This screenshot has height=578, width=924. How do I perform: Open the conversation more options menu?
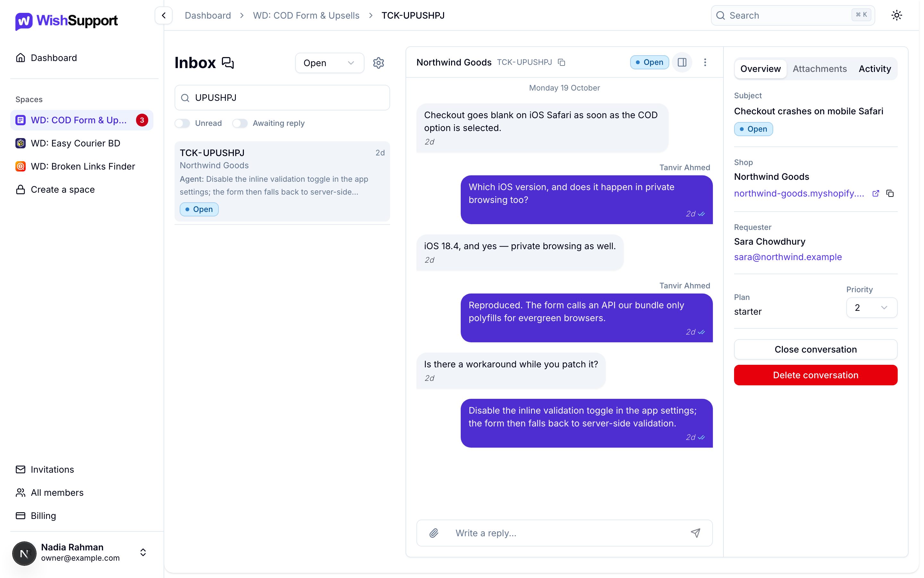[x=705, y=62]
